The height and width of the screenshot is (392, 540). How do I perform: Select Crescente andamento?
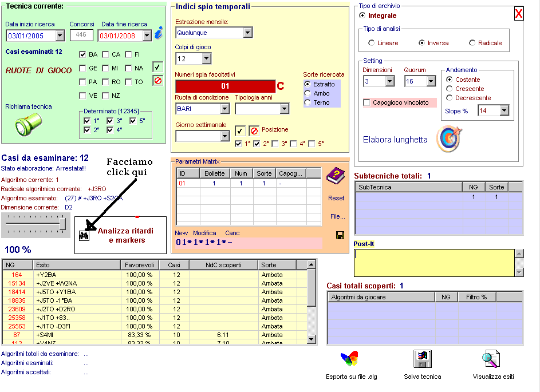(449, 89)
